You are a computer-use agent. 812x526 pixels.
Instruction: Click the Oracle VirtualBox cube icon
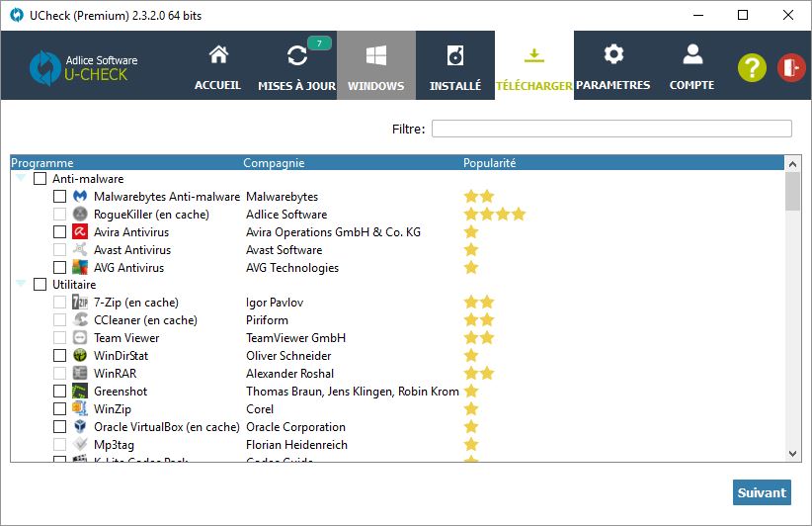(x=81, y=427)
